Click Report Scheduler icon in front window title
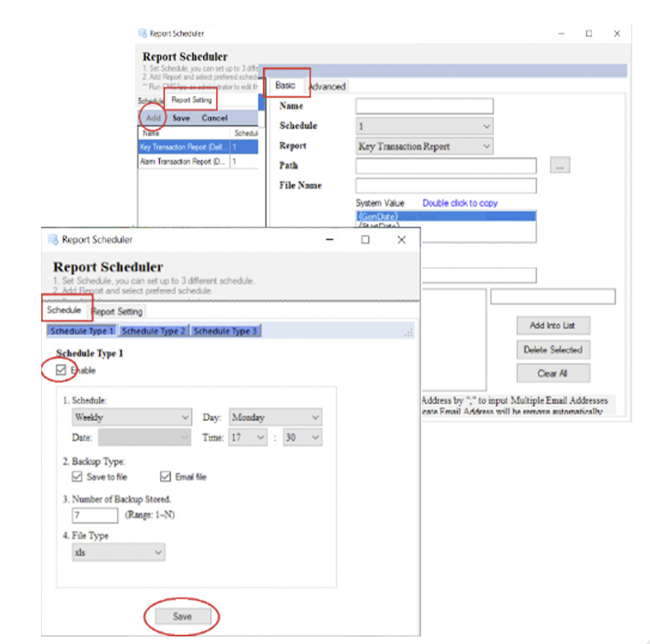The width and height of the screenshot is (650, 644). point(52,240)
